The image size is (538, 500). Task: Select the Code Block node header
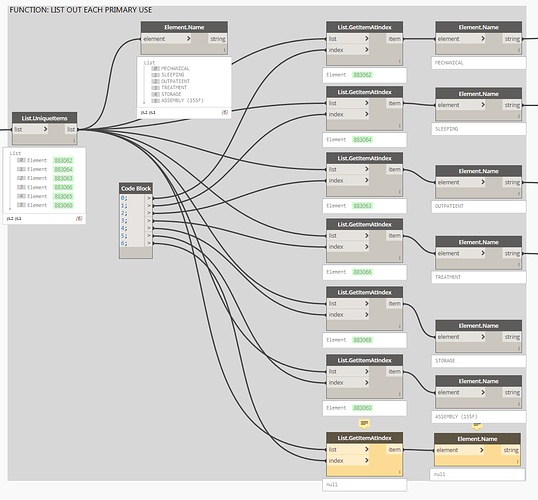[136, 188]
